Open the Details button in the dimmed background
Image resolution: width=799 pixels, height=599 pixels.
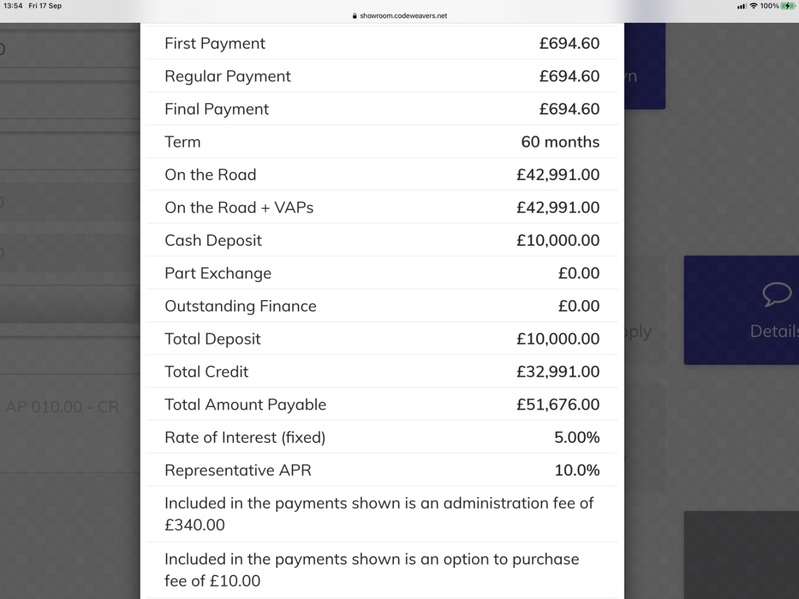click(741, 310)
